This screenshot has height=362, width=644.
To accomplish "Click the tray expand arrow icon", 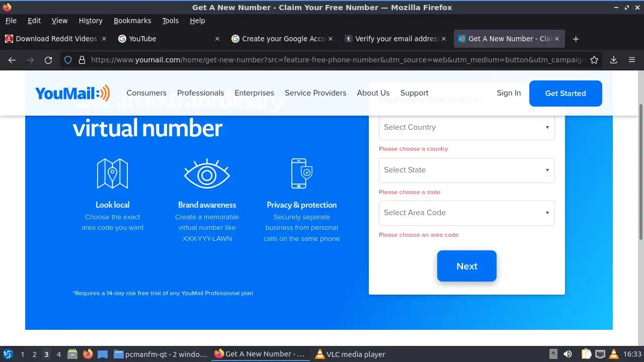I will pyautogui.click(x=553, y=354).
